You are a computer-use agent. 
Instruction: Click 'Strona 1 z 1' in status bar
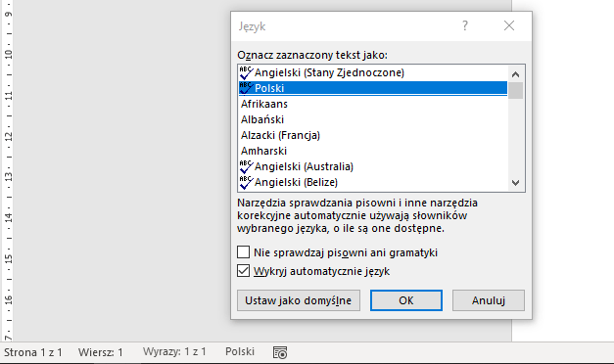point(33,352)
